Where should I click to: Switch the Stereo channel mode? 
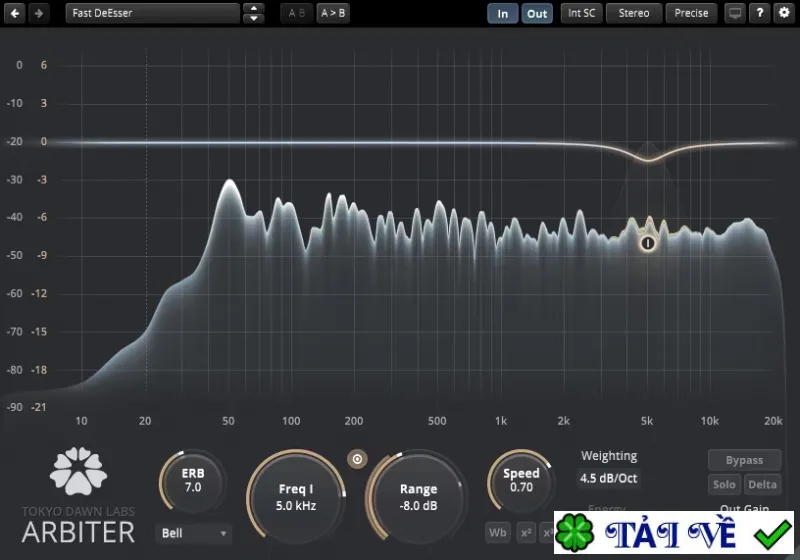click(x=634, y=13)
